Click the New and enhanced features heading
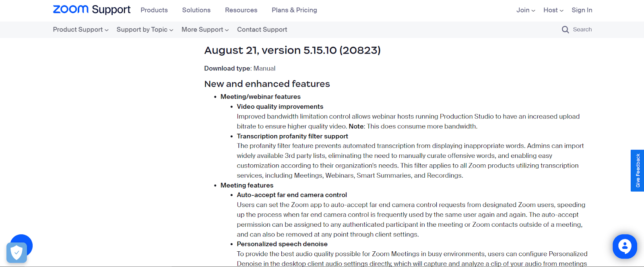Image resolution: width=644 pixels, height=267 pixels. tap(267, 84)
